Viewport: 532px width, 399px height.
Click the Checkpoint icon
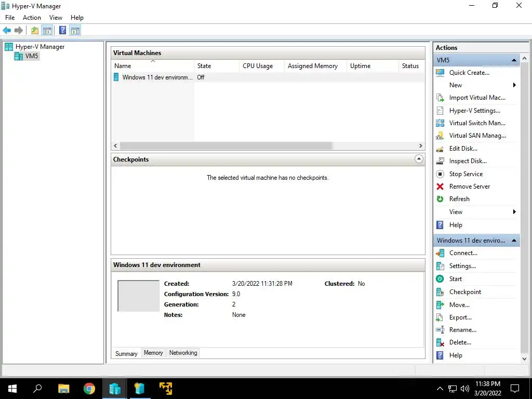440,292
